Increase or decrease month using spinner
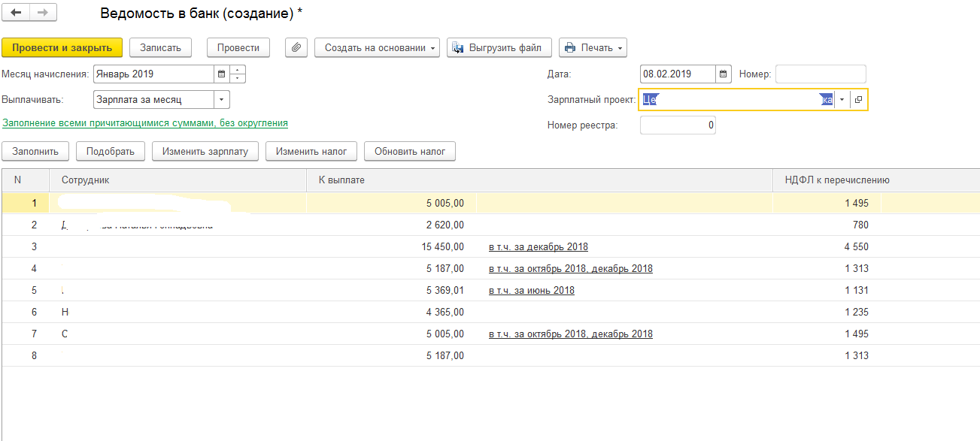This screenshot has width=980, height=441. 238,74
